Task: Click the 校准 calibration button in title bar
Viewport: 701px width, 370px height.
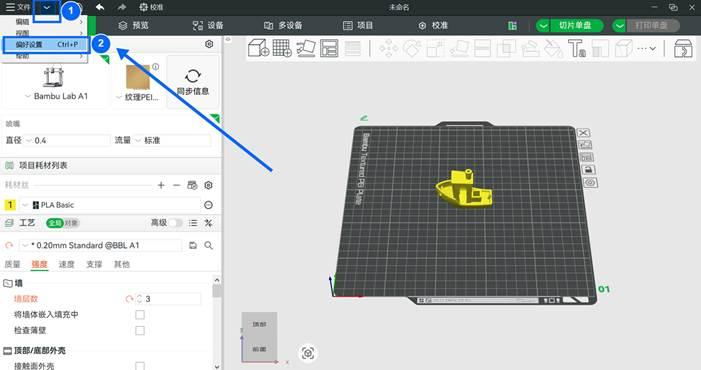Action: coord(151,7)
